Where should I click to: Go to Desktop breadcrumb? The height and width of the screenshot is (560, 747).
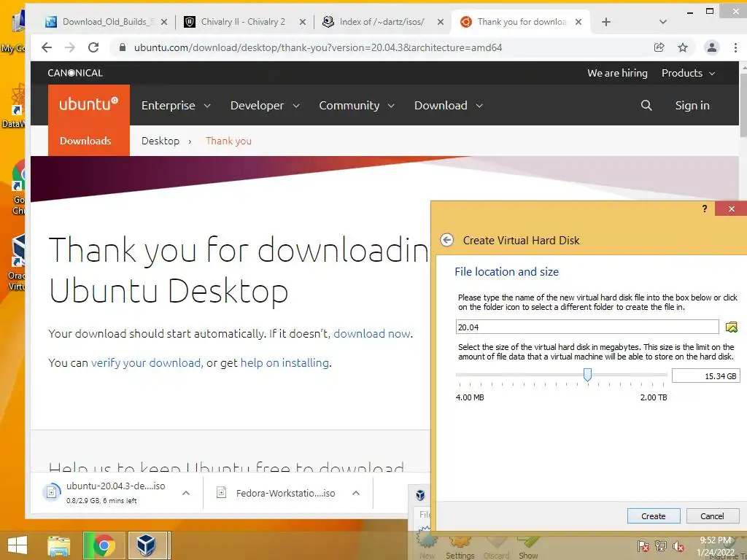tap(160, 141)
